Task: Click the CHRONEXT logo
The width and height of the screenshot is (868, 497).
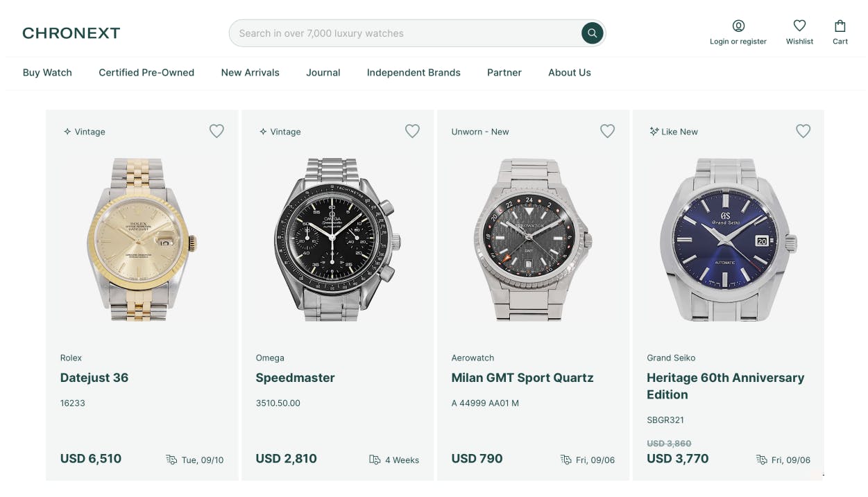Action: [71, 33]
